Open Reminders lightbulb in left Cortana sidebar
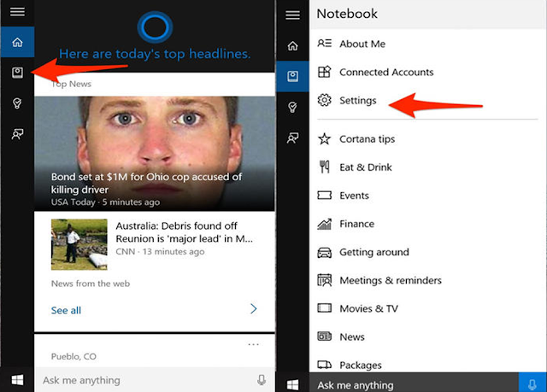This screenshot has width=547, height=392. 17,103
